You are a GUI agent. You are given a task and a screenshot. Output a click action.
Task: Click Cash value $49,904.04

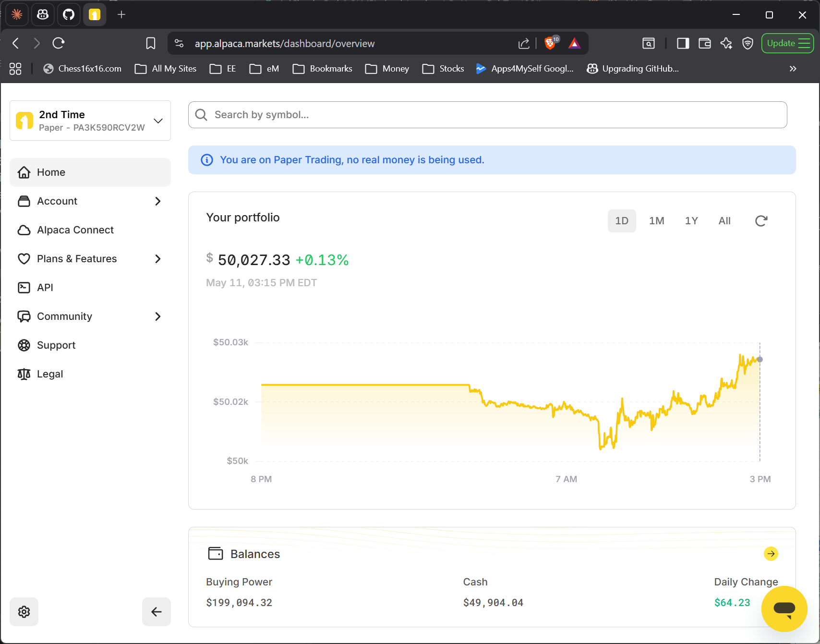coord(493,603)
